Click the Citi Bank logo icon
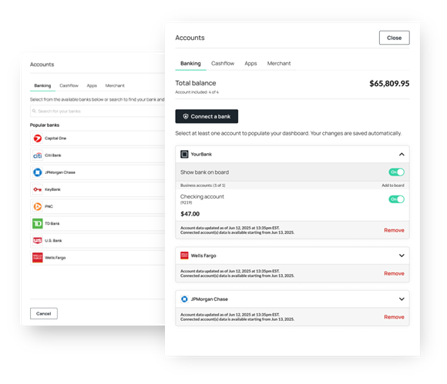Image resolution: width=447 pixels, height=384 pixels. (x=38, y=155)
